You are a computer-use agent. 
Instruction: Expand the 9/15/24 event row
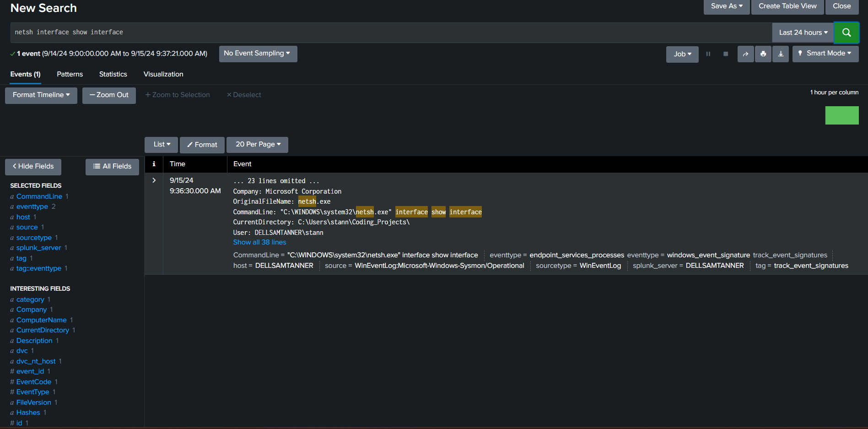coord(154,180)
